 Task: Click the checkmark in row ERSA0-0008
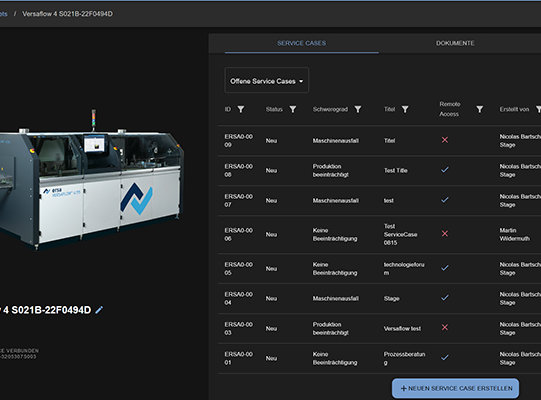point(445,170)
